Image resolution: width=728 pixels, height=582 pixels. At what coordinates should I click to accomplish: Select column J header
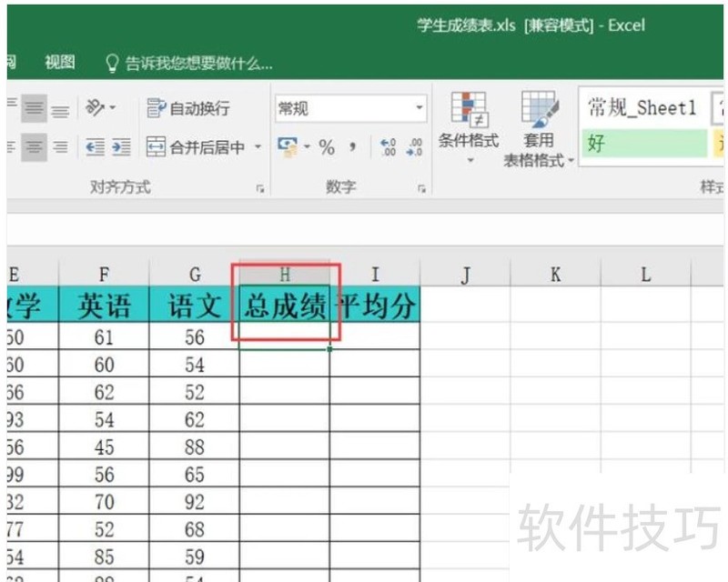pyautogui.click(x=465, y=275)
